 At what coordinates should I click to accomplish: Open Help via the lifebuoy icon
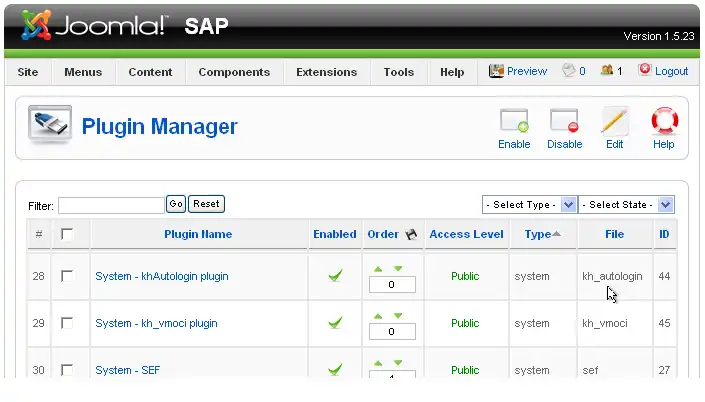(664, 123)
